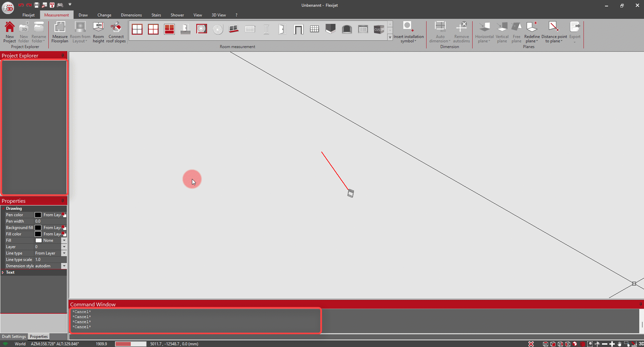Screen dimensions: 644x347
Task: Click Distance point to plane button
Action: pos(554,32)
